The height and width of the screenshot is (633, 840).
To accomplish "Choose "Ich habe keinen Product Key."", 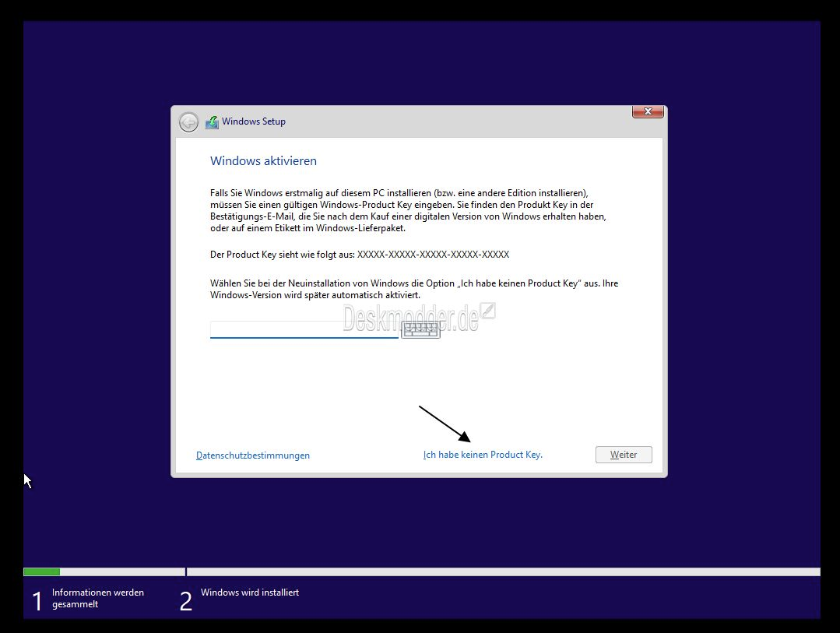I will coord(483,455).
